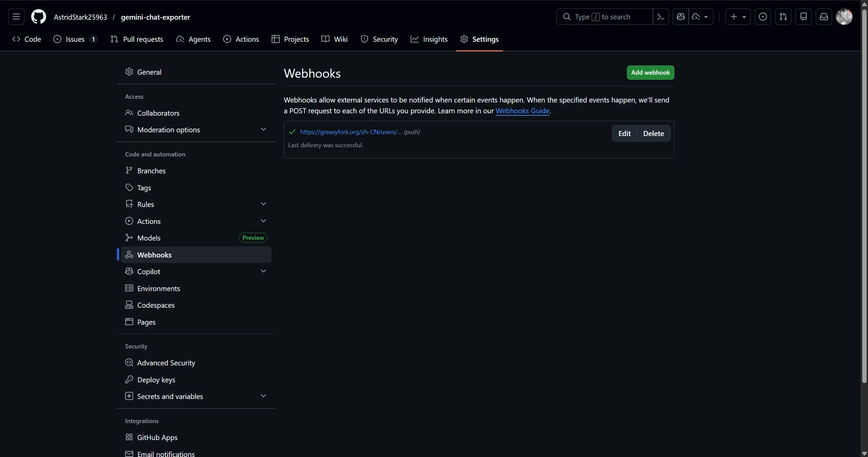868x457 pixels.
Task: Open your notifications inbox
Action: (x=824, y=17)
